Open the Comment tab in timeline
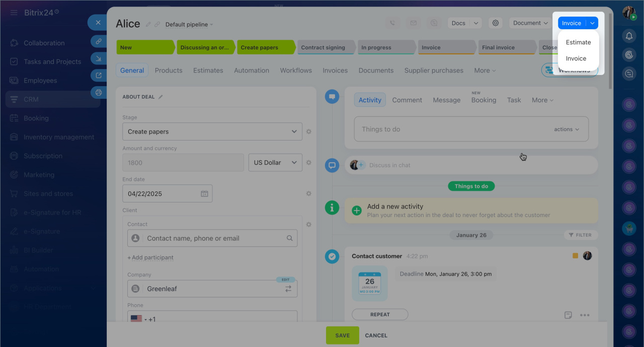 pyautogui.click(x=407, y=100)
